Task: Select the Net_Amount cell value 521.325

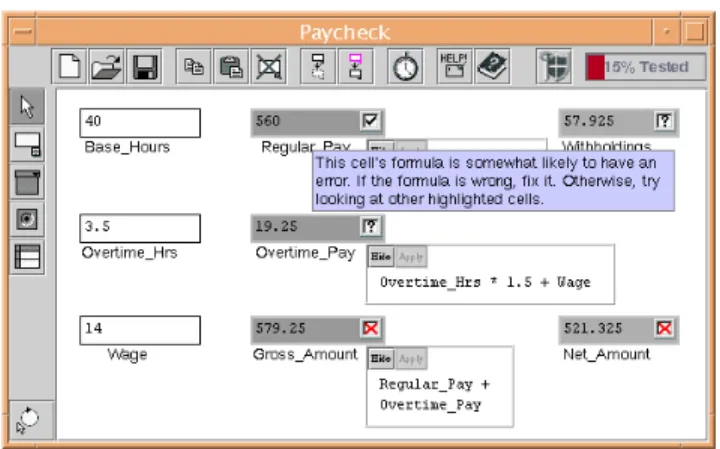Action: (593, 328)
